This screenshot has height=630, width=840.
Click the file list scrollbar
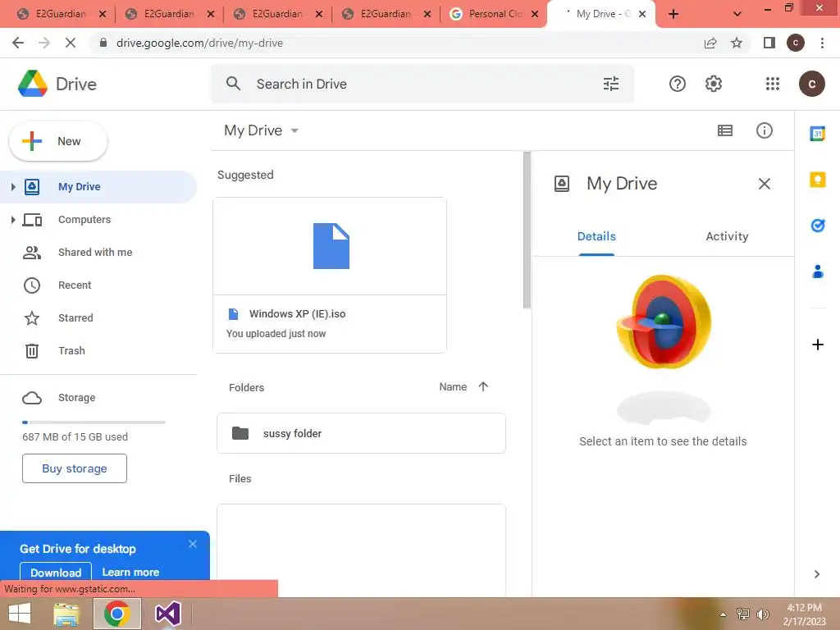(527, 231)
